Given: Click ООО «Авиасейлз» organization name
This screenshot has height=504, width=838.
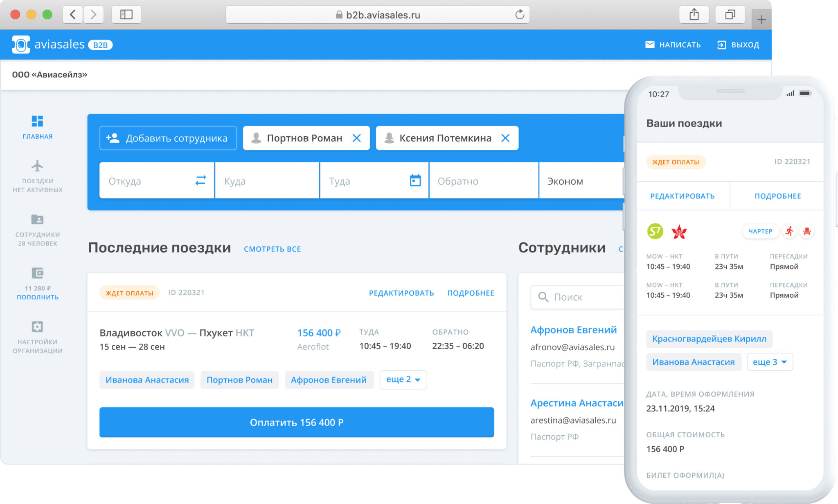Looking at the screenshot, I should tap(50, 74).
